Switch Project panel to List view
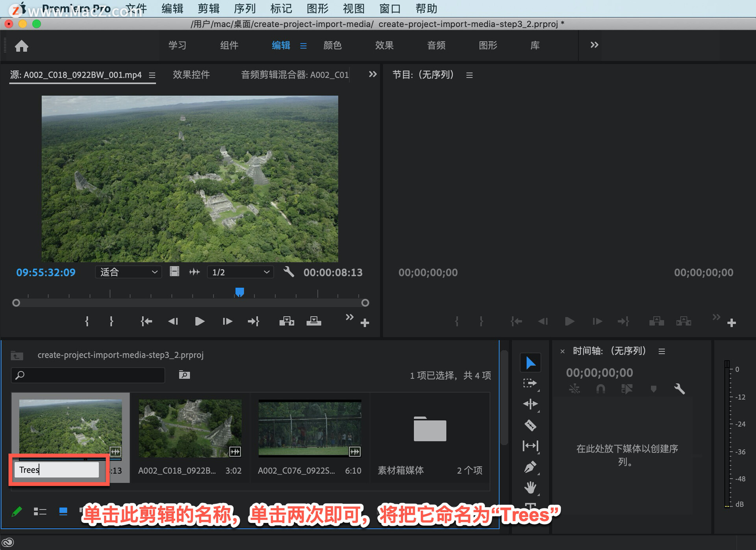The image size is (756, 550). pos(40,511)
